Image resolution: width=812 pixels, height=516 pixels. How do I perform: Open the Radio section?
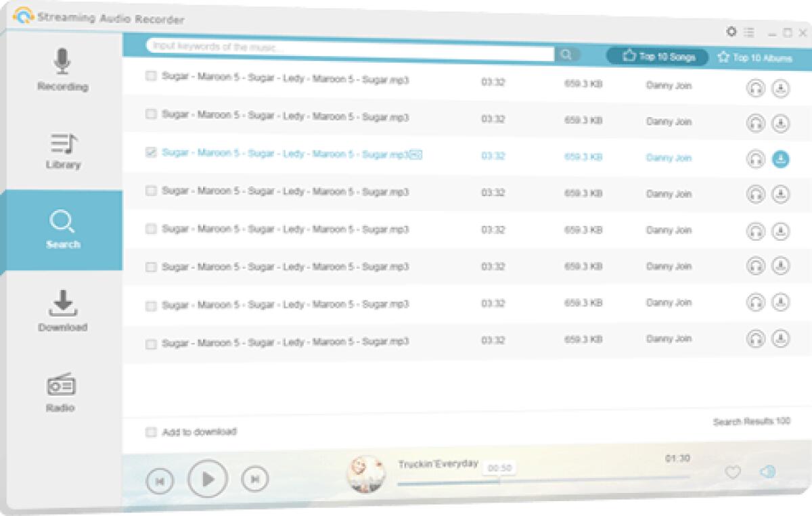[x=62, y=392]
